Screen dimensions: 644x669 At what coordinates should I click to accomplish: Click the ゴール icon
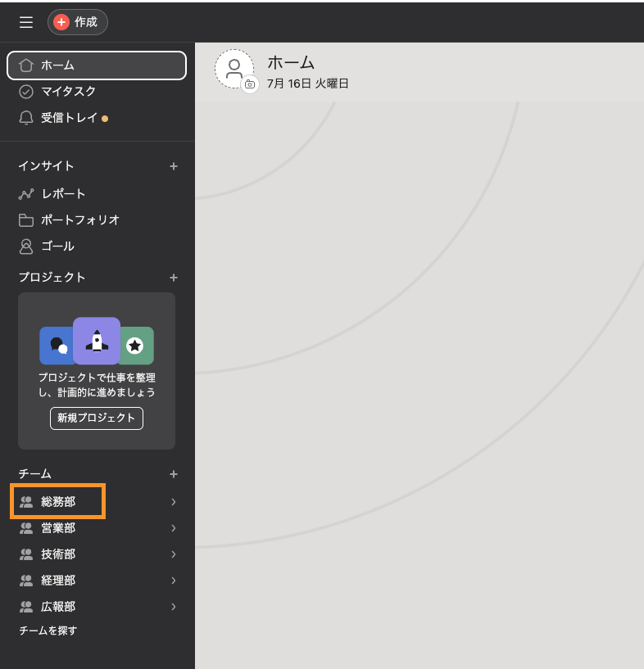pos(26,246)
